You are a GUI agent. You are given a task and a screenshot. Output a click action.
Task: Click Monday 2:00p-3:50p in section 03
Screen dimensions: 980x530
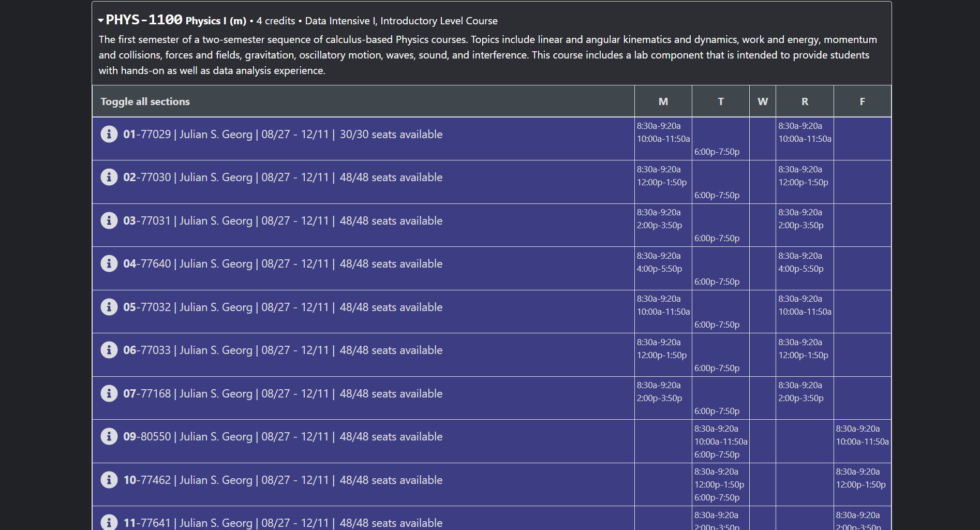(660, 225)
